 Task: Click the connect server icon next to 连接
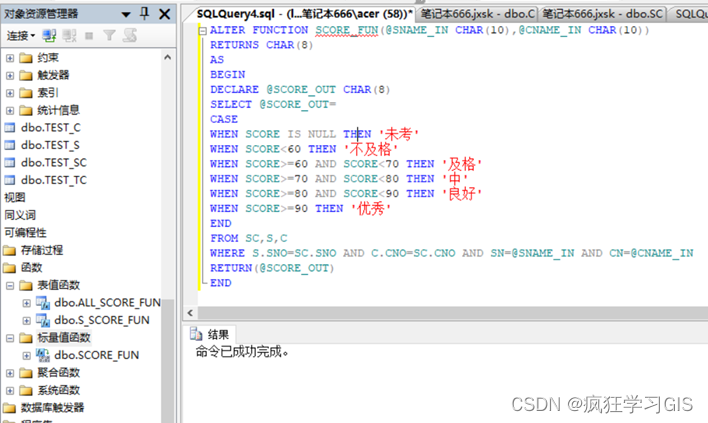click(x=49, y=35)
